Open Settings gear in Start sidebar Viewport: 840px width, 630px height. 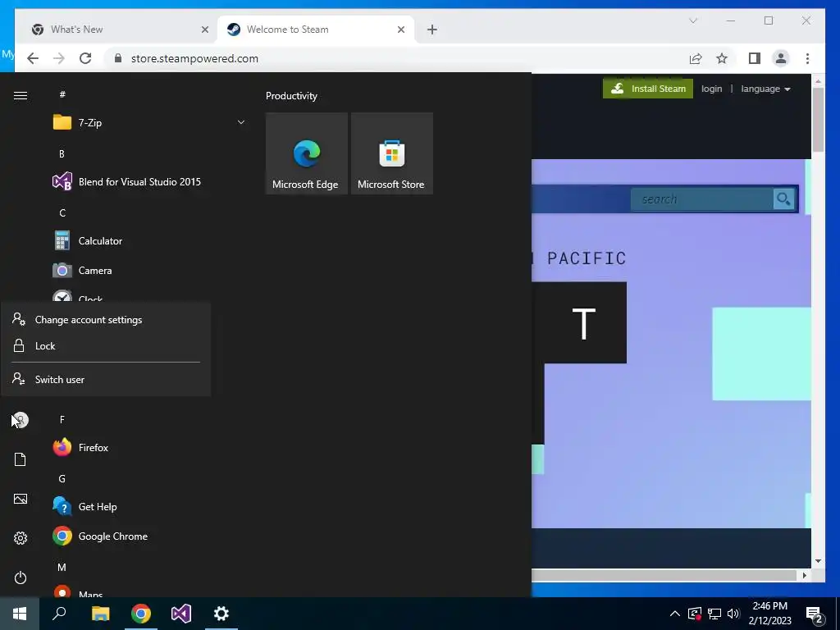21,538
